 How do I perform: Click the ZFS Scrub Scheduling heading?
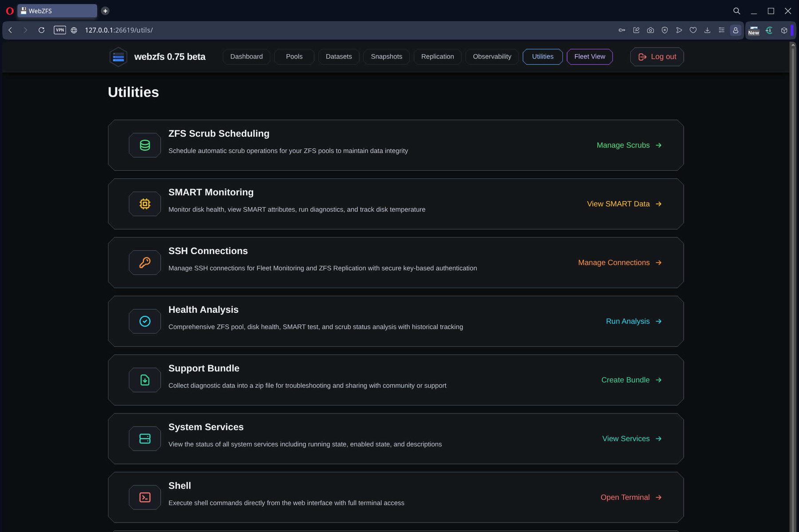click(x=219, y=134)
